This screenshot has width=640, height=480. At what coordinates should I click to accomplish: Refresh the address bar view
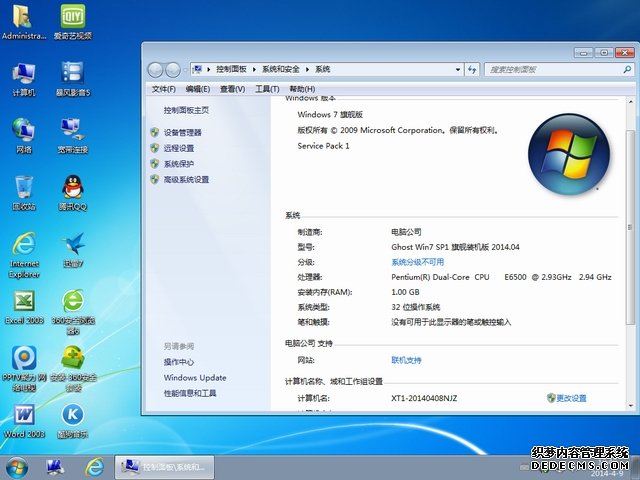472,70
